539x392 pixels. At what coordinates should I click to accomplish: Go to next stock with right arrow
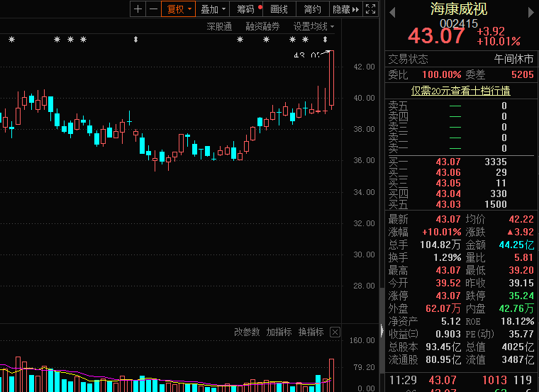pos(531,13)
